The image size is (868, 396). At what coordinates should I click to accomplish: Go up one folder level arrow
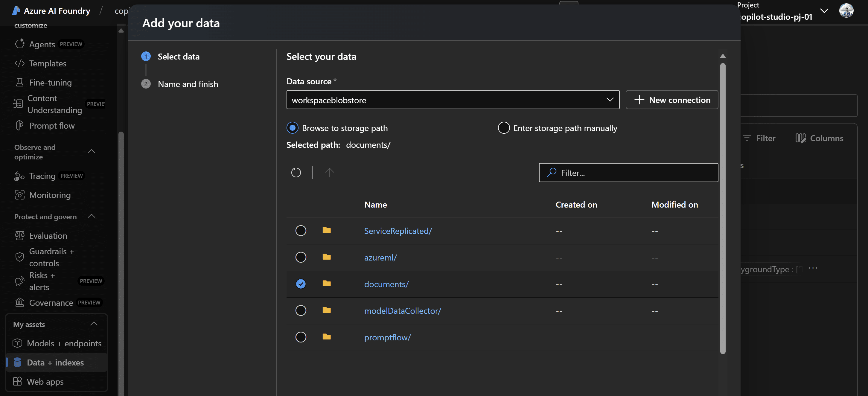click(x=329, y=173)
